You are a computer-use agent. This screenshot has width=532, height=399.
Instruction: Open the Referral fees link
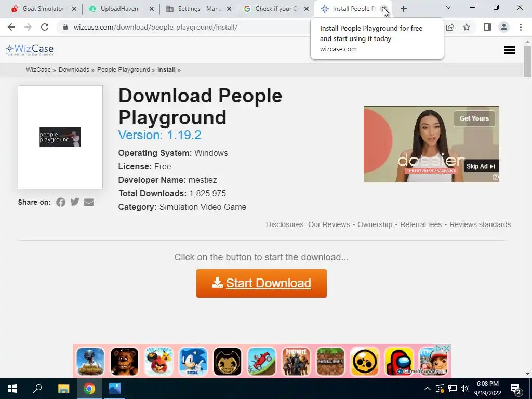point(421,224)
